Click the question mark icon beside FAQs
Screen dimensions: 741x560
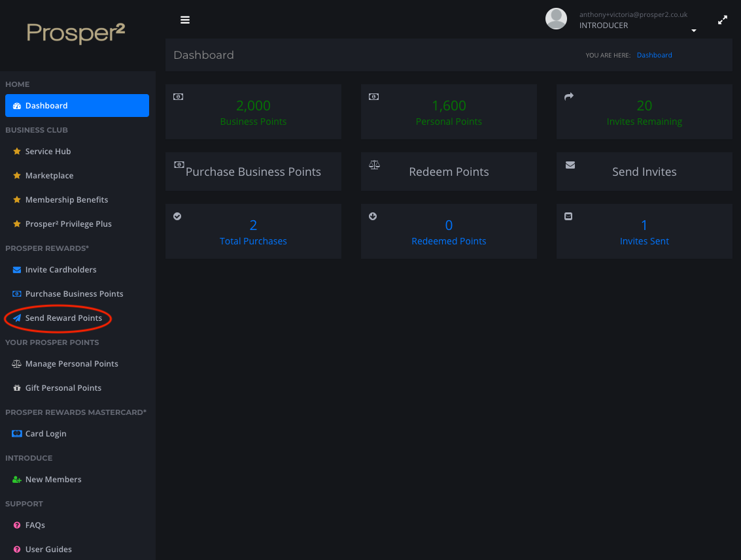[17, 525]
